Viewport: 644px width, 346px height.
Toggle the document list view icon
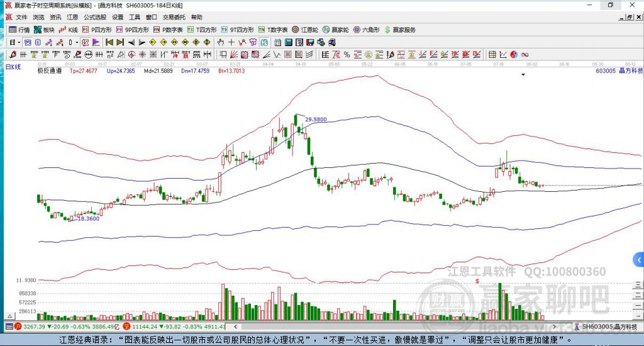(38, 42)
